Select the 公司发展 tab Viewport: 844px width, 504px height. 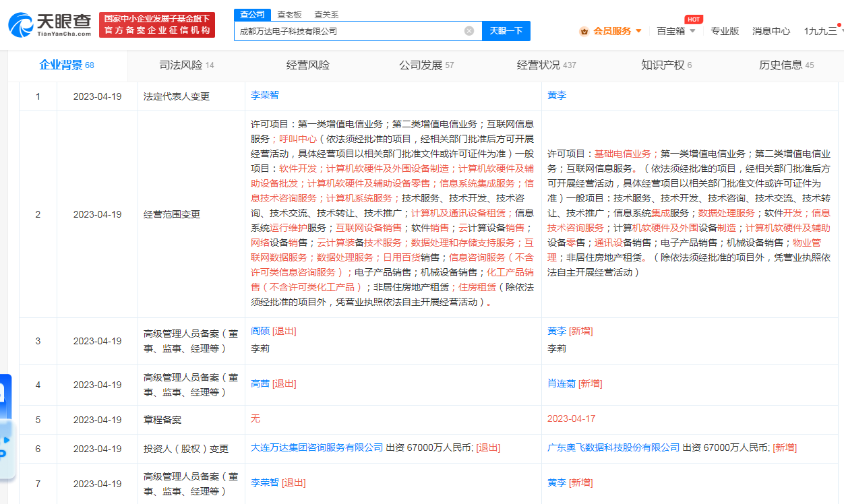point(427,65)
